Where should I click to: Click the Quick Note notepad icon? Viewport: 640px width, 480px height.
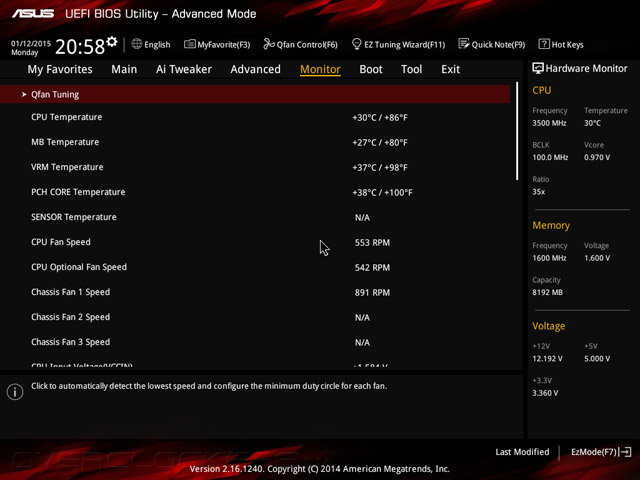pos(464,44)
